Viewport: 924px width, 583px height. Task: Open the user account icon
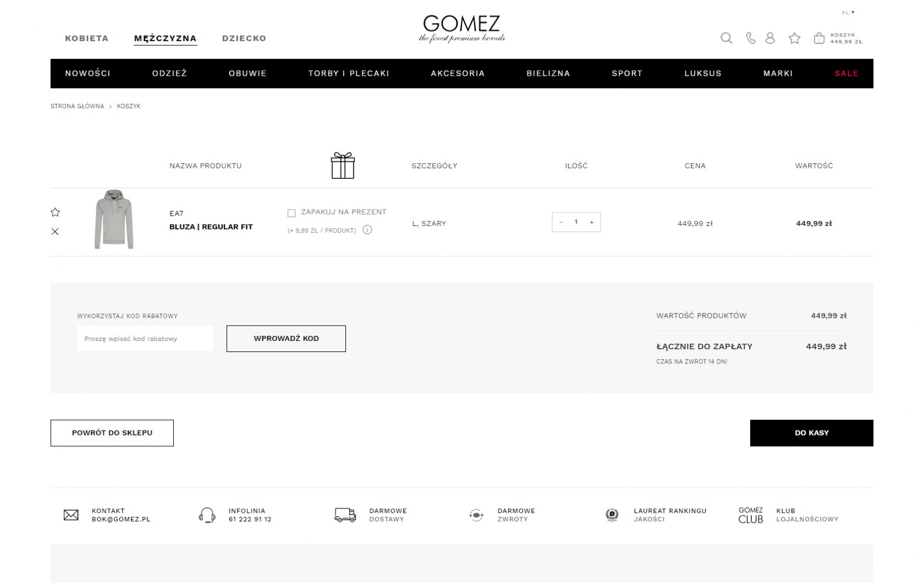pos(770,38)
